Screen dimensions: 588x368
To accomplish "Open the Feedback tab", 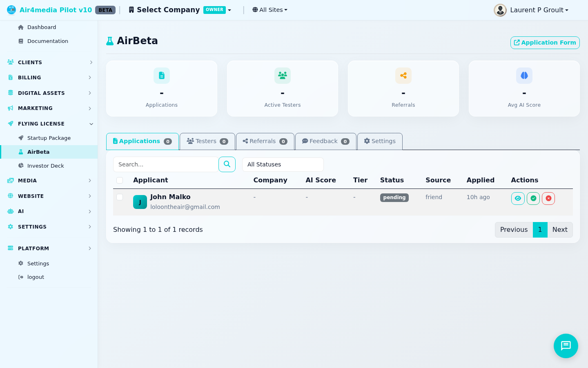I will (325, 141).
